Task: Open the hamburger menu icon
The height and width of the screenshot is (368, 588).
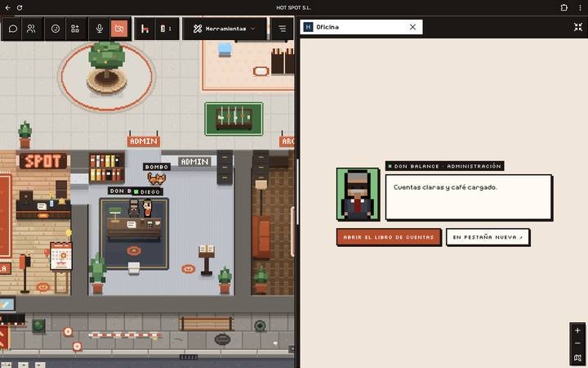Action: 282,29
